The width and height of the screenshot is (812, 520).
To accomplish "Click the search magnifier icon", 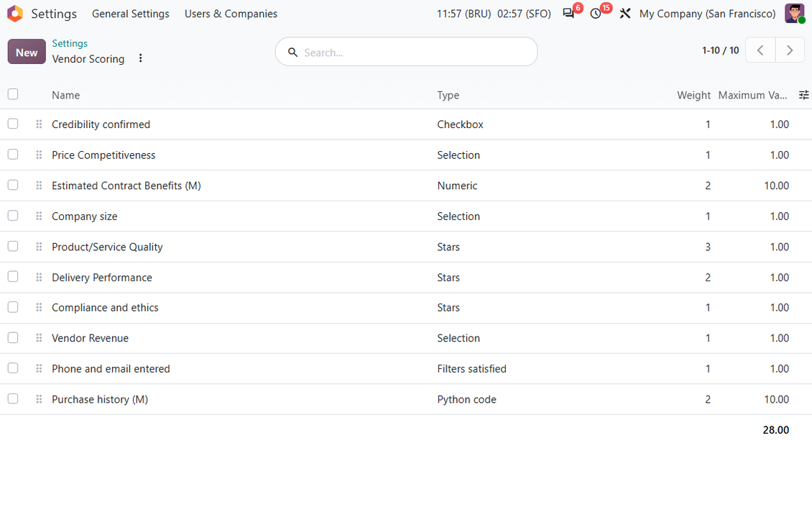I will click(292, 53).
